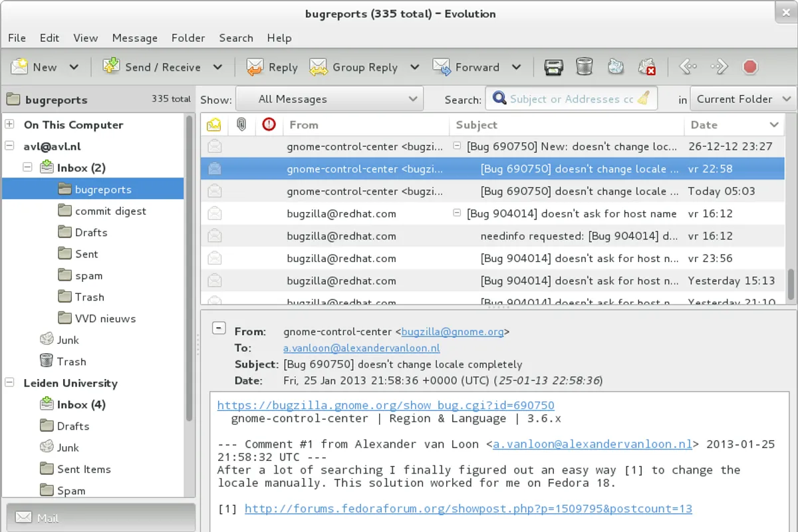The width and height of the screenshot is (798, 532).
Task: Open the Group Reply dropdown arrow
Action: [x=415, y=67]
